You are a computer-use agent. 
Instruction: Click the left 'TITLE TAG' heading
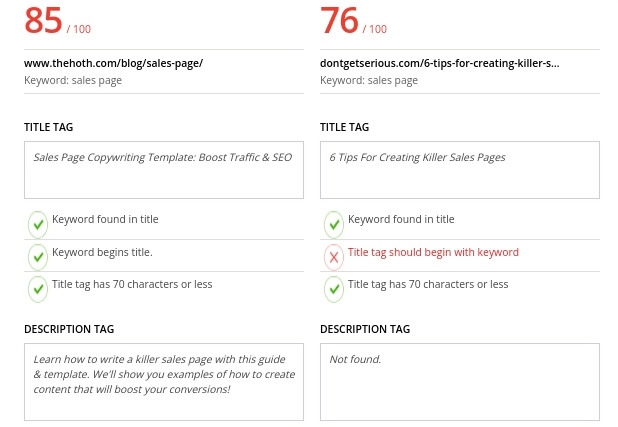tap(48, 127)
